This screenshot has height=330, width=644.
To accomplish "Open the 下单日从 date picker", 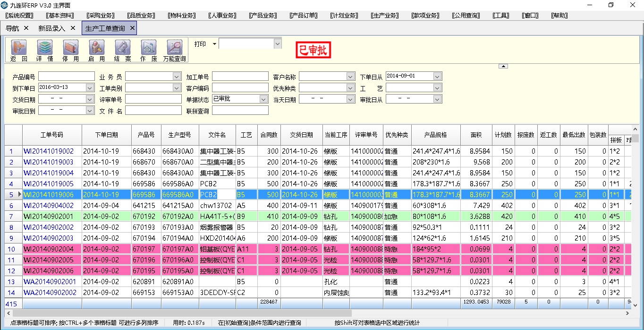I will pos(438,76).
